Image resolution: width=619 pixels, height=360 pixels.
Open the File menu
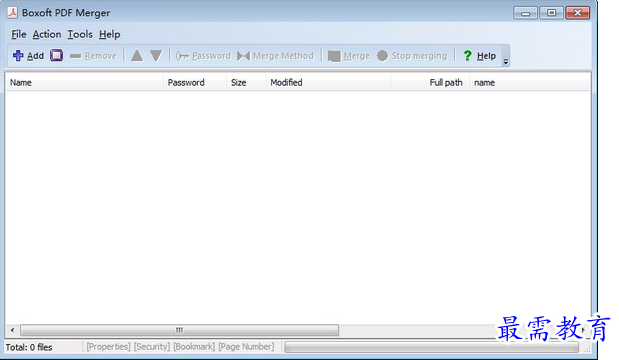tap(19, 34)
